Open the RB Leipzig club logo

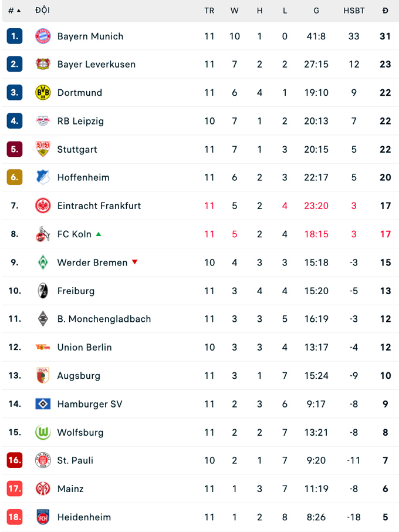click(x=43, y=121)
